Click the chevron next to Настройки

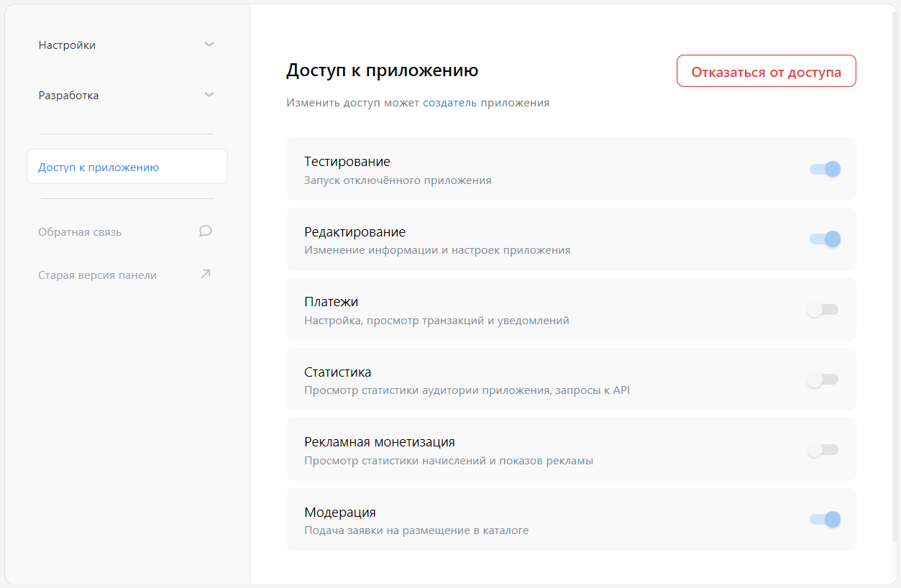point(209,45)
